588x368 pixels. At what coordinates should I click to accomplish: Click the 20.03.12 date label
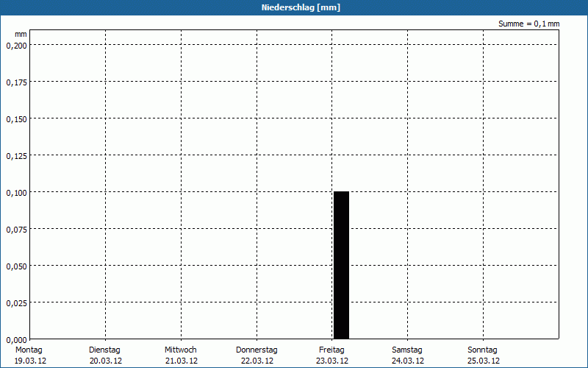click(x=106, y=361)
